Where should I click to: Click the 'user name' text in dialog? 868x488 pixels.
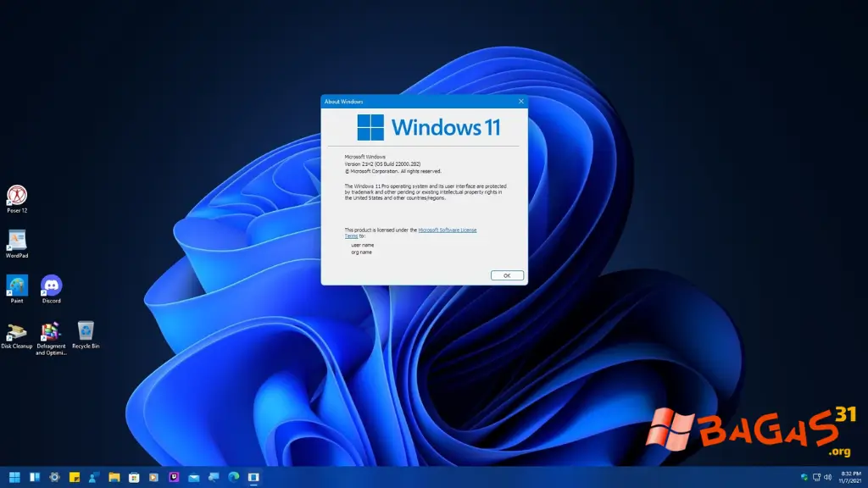[x=363, y=245]
